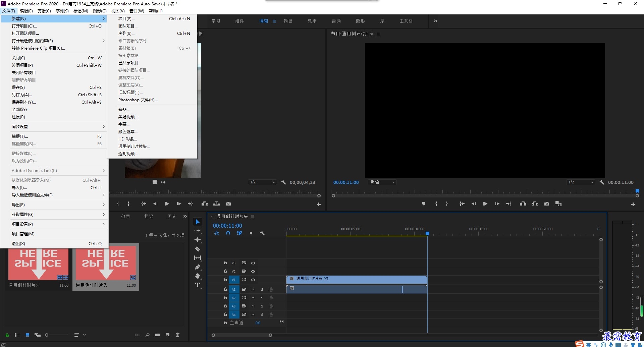Click Export Frame camera in source monitor

(x=228, y=204)
